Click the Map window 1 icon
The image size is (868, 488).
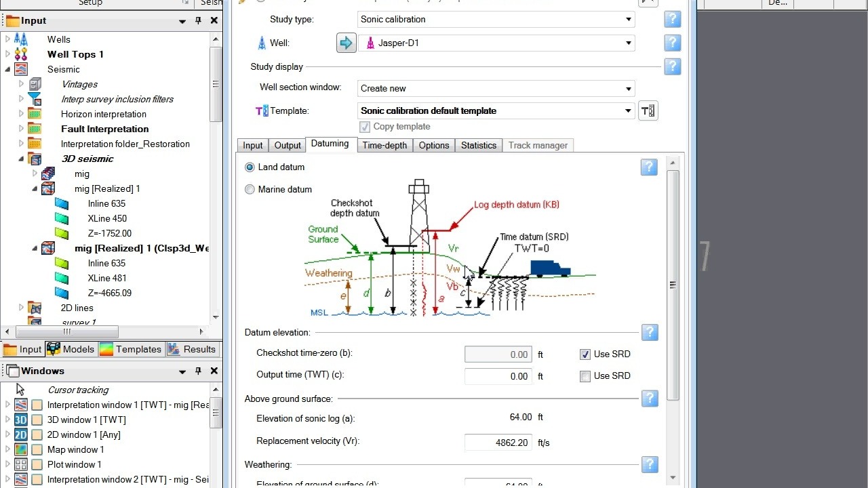click(x=21, y=449)
